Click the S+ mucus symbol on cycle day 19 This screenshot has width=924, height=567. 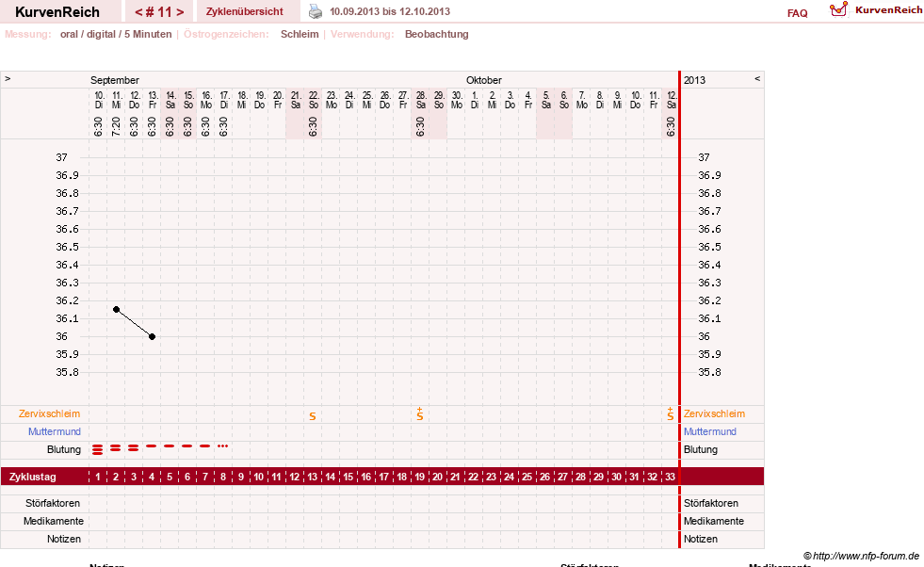tap(419, 413)
